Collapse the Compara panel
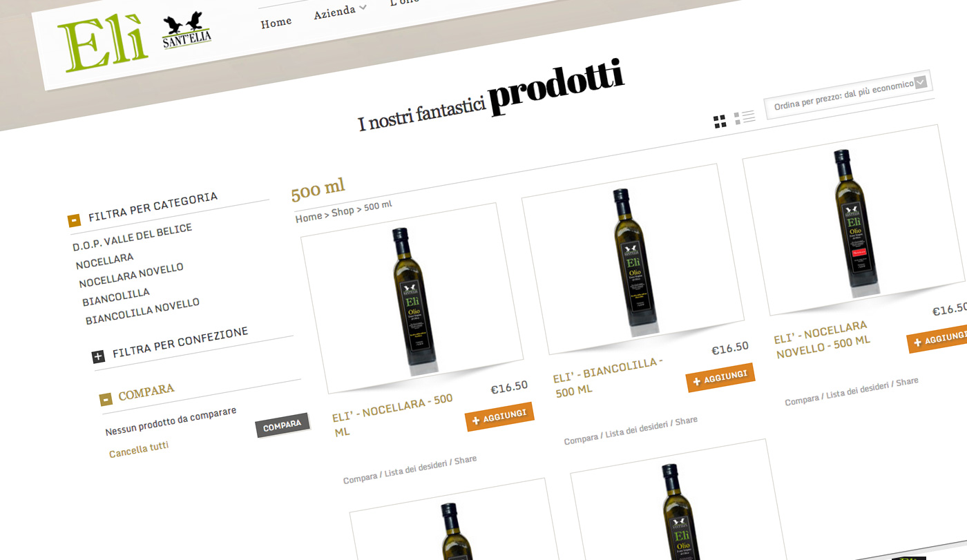 click(x=106, y=398)
